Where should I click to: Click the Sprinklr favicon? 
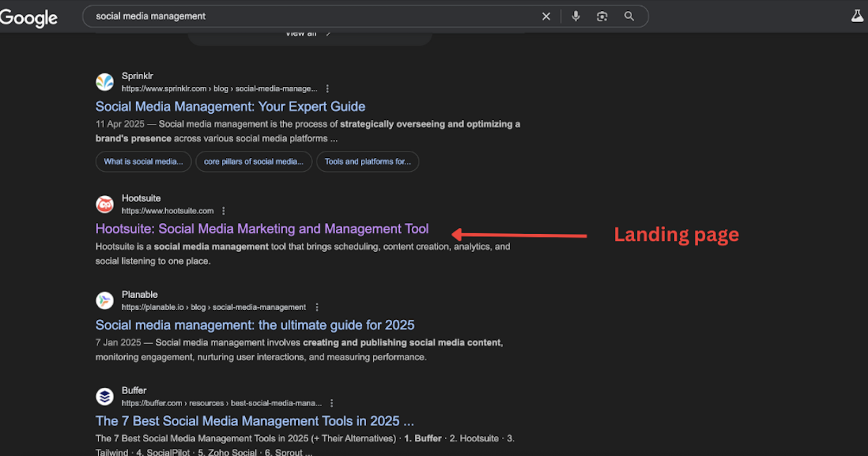click(x=105, y=82)
